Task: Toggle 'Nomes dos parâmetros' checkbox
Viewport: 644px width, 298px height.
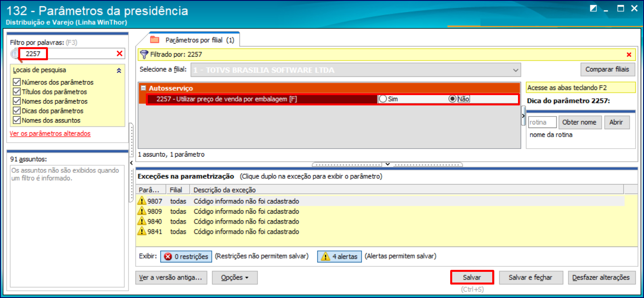Action: [x=17, y=101]
